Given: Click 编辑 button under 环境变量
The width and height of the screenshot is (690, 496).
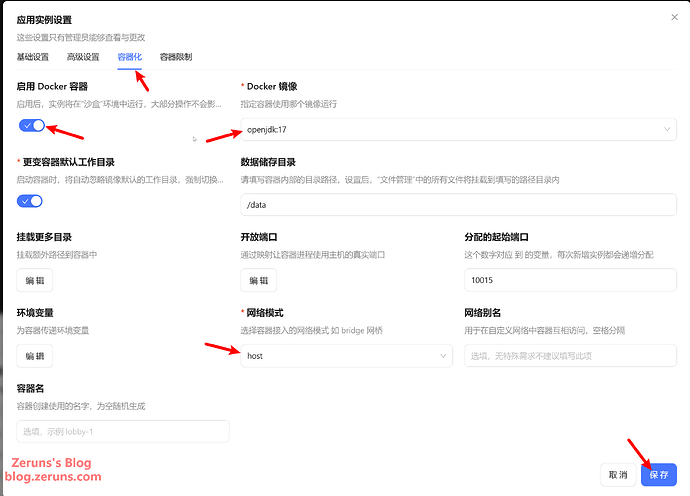Looking at the screenshot, I should 35,356.
